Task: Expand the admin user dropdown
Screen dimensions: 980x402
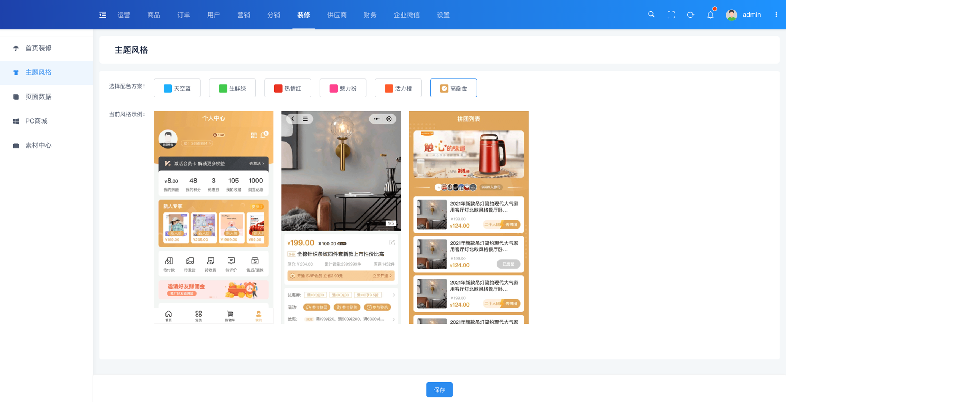Action: pyautogui.click(x=751, y=15)
